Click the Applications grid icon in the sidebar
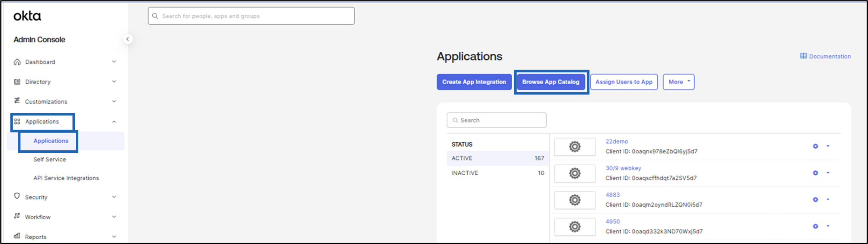868x244 pixels. click(x=17, y=122)
